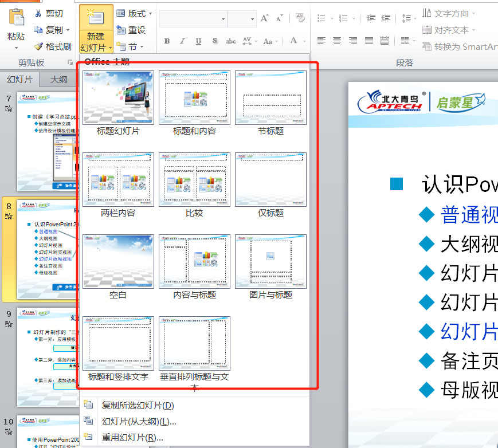Choose Duplicate Selected Slides (复制所选幻灯片)
Viewport: 498px width, 448px height.
tap(138, 406)
